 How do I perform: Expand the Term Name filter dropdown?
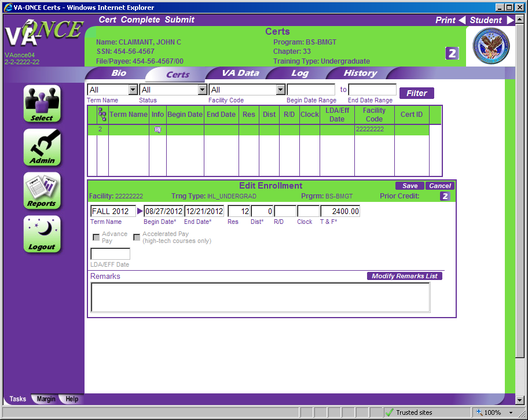(x=133, y=90)
